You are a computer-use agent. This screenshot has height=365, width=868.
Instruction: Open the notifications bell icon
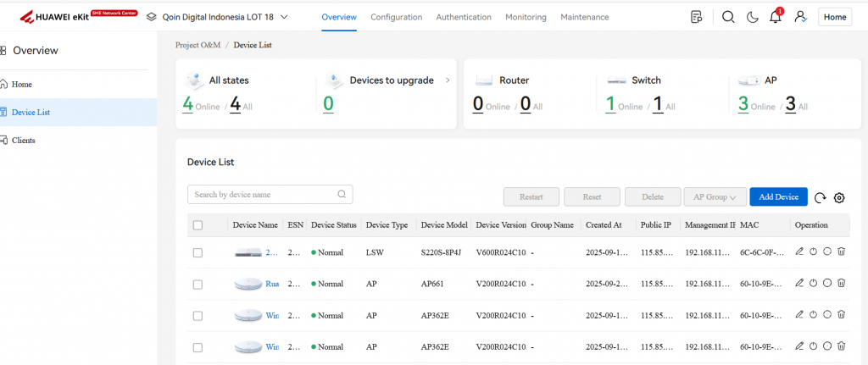pyautogui.click(x=775, y=18)
